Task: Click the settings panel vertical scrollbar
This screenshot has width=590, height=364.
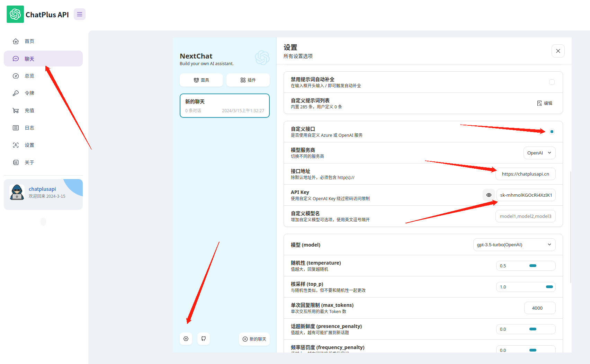Action: (571, 227)
